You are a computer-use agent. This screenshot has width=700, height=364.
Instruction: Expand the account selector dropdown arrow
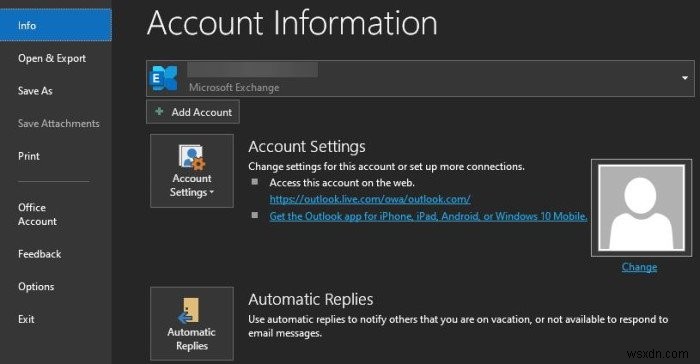pos(684,78)
